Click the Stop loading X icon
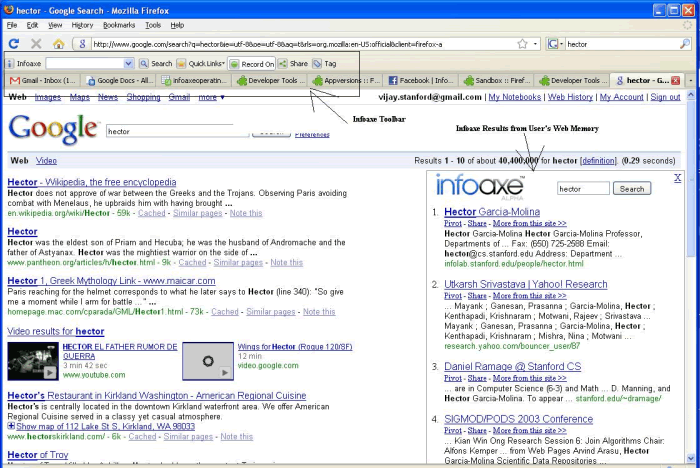Image resolution: width=700 pixels, height=468 pixels. pyautogui.click(x=36, y=43)
